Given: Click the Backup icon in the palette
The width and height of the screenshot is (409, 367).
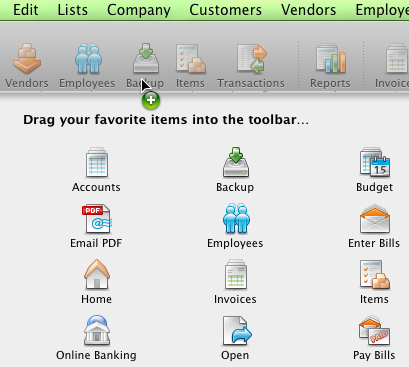Looking at the screenshot, I should click(236, 162).
